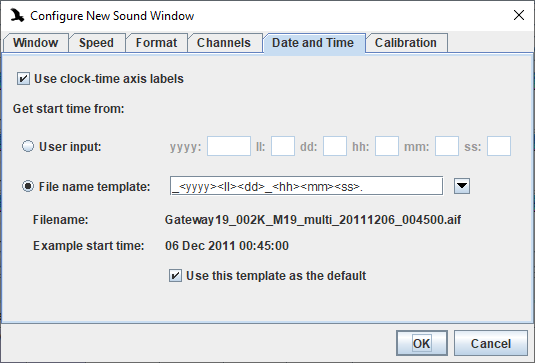Click the yyyy year input box
535x363 pixels.
pos(229,146)
